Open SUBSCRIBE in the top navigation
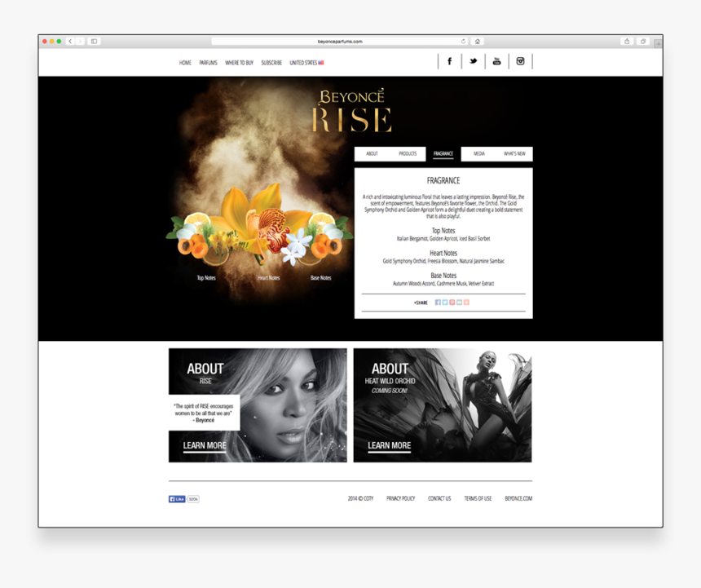This screenshot has height=588, width=701. coord(271,63)
